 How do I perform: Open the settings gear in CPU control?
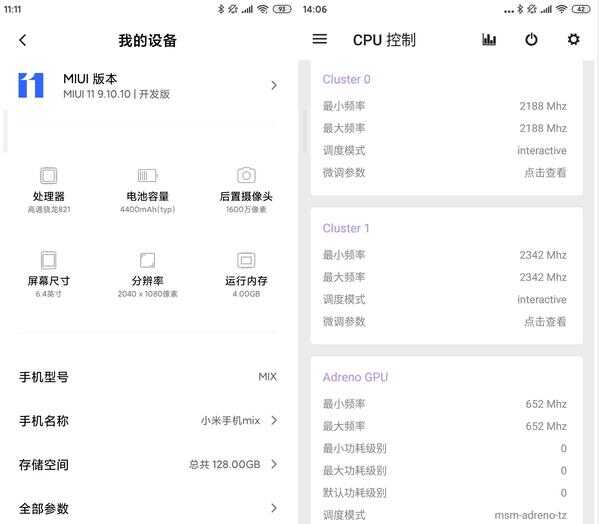[573, 39]
